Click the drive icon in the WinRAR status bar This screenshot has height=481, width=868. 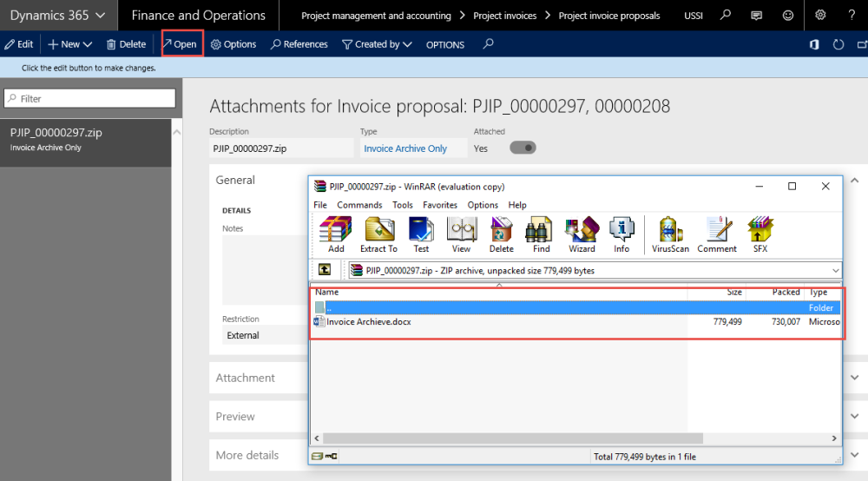[317, 456]
